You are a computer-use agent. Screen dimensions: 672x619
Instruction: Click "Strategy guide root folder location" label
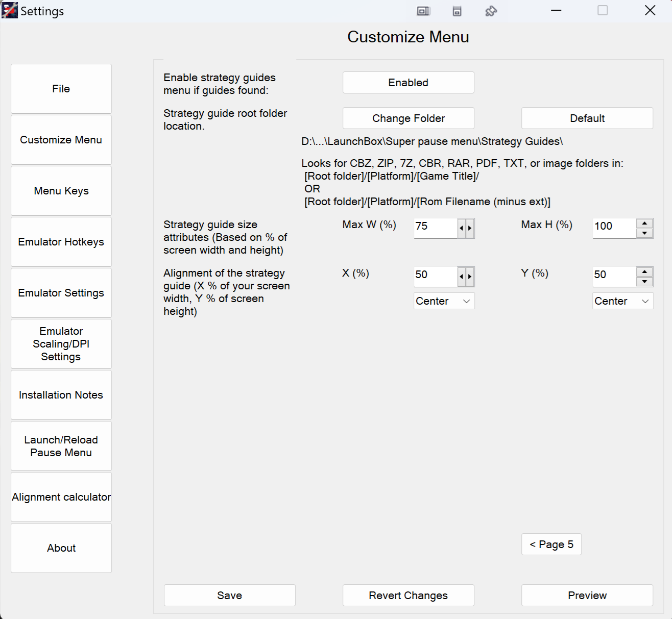coord(225,119)
